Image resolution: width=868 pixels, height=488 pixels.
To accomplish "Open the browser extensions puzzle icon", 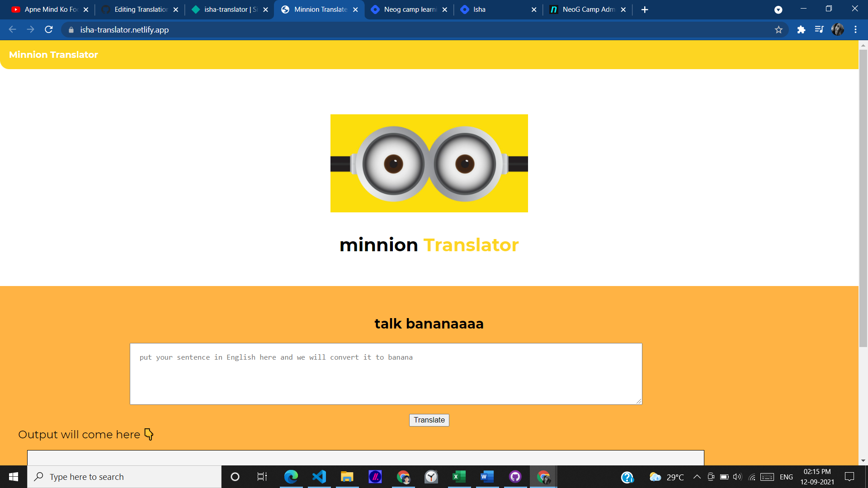I will (x=801, y=29).
